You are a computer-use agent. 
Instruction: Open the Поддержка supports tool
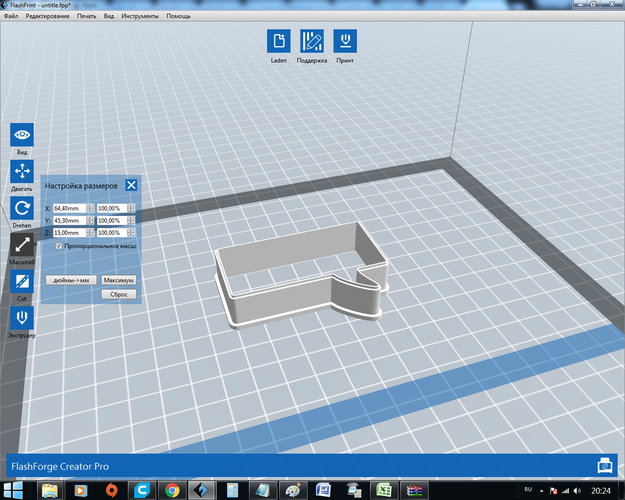coord(312,41)
